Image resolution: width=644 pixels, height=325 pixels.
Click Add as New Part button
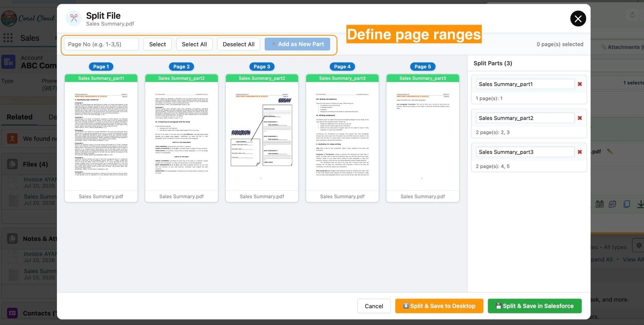click(x=297, y=44)
